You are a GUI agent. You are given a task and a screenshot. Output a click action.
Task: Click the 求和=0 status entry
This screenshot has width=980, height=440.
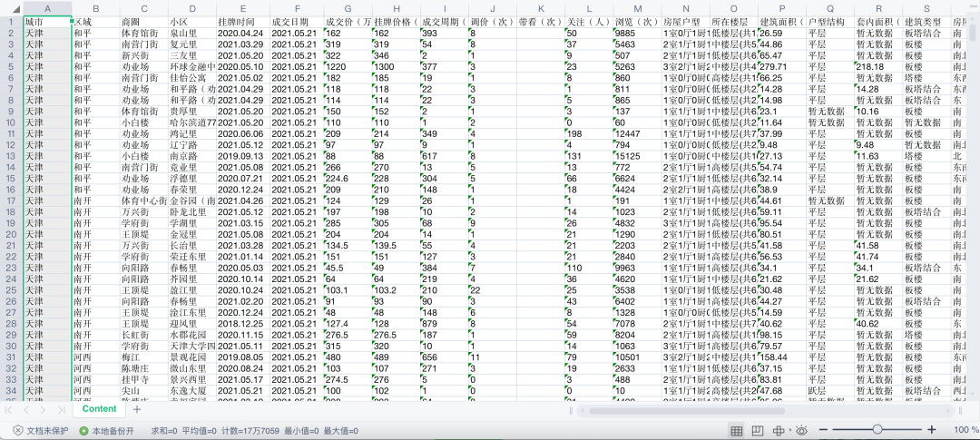click(163, 431)
